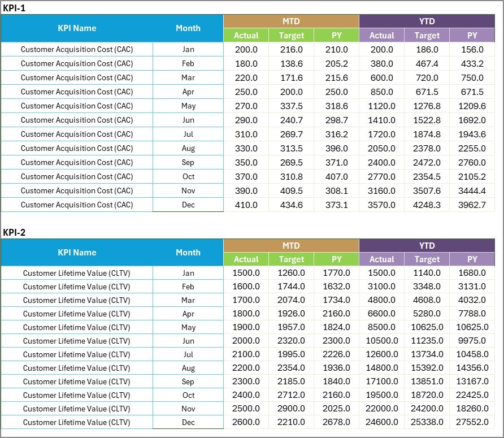
Task: Select the KPI Name header in KPI-1 table
Action: [77, 28]
